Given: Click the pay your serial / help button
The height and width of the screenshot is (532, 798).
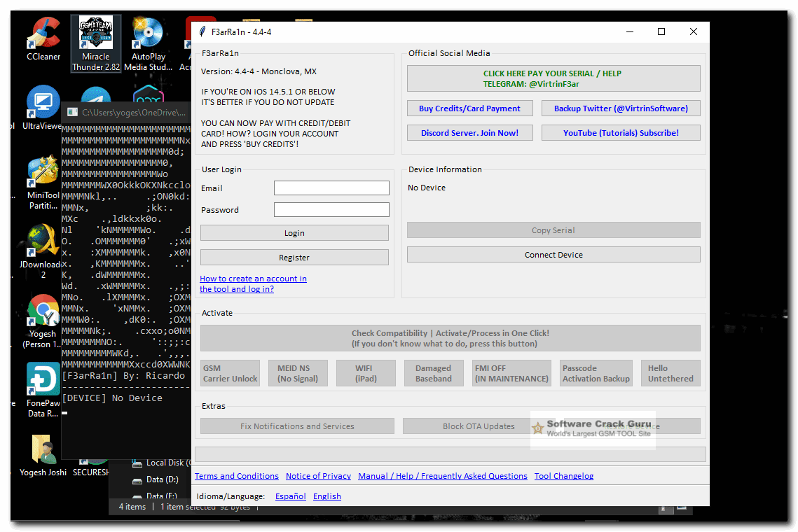Looking at the screenshot, I should tap(553, 79).
